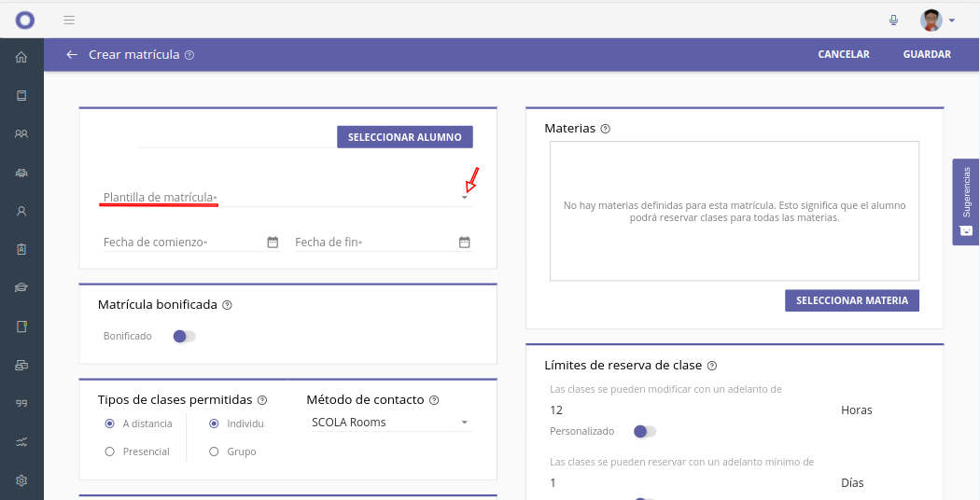The height and width of the screenshot is (500, 980).
Task: Open help icon for Límites de reserva de clase
Action: point(712,366)
